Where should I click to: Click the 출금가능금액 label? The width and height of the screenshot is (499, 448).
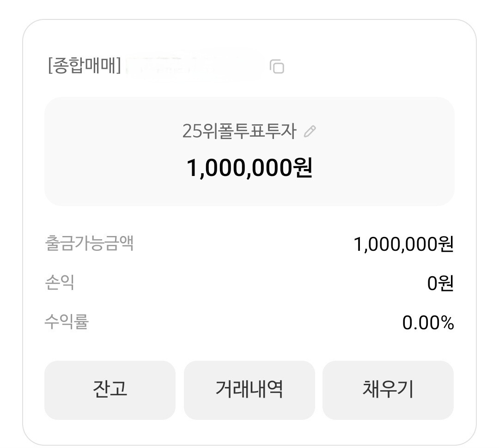click(x=89, y=243)
